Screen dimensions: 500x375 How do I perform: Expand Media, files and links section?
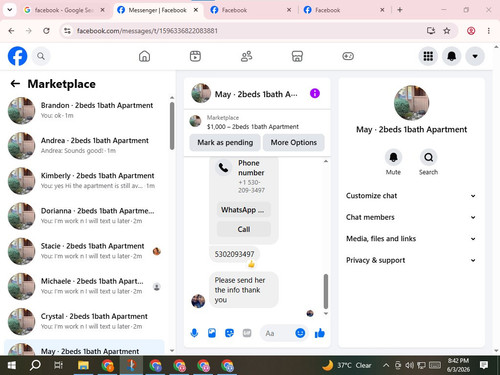(411, 239)
